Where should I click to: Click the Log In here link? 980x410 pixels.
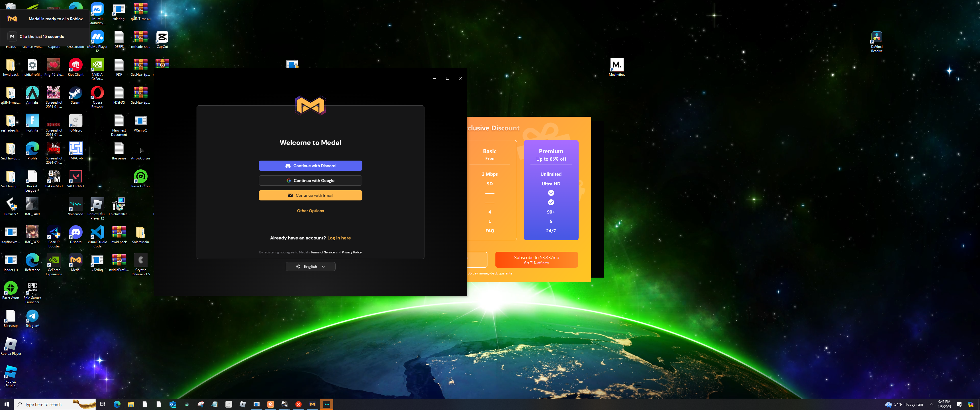point(339,238)
